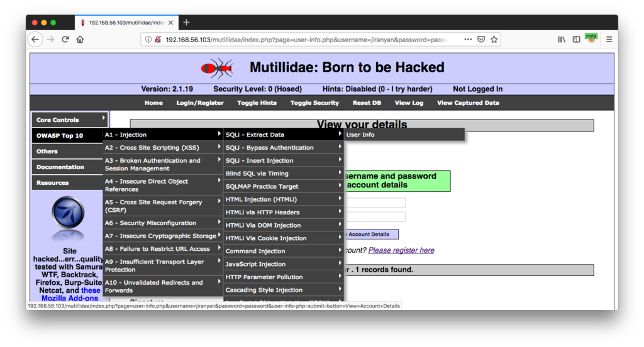This screenshot has height=347, width=644.
Task: Open Others sidebar menu
Action: (67, 151)
